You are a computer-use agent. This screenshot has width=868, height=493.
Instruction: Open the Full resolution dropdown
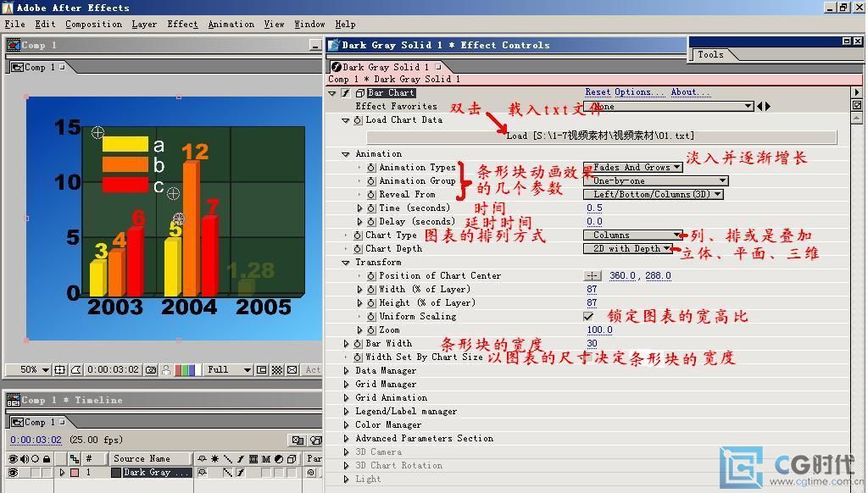(x=228, y=369)
